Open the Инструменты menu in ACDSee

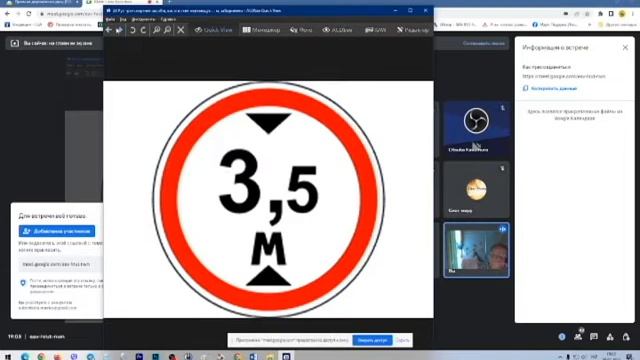143,19
